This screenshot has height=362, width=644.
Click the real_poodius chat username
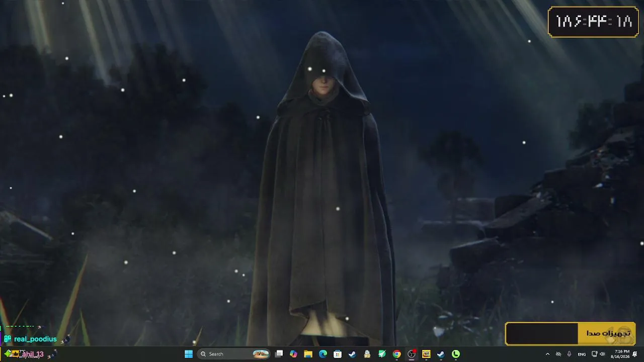click(x=35, y=339)
